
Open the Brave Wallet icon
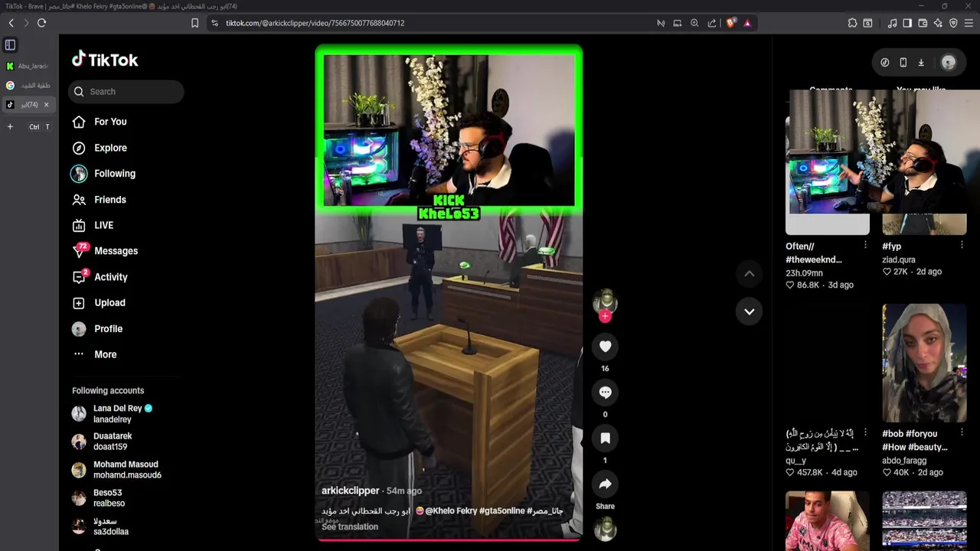923,23
